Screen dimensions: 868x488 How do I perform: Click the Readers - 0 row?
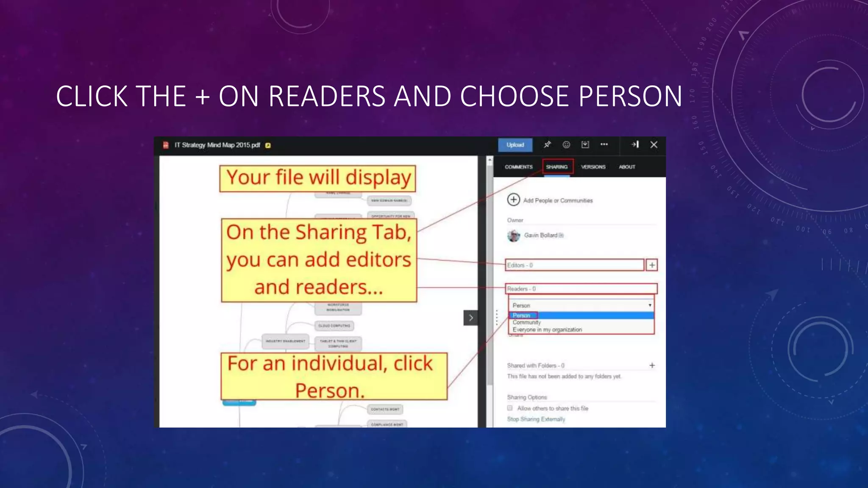[581, 289]
